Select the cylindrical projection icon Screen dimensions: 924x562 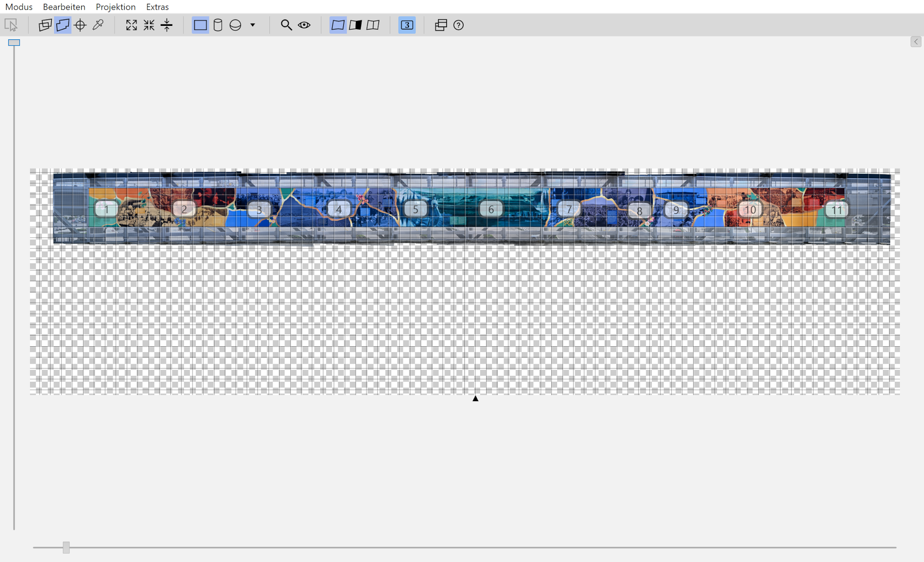(x=218, y=25)
